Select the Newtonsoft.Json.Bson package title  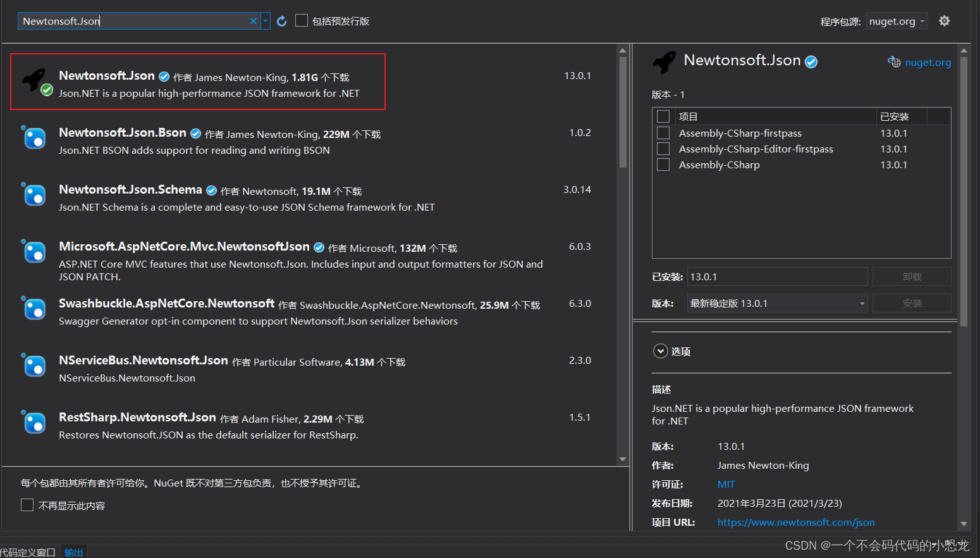(123, 132)
